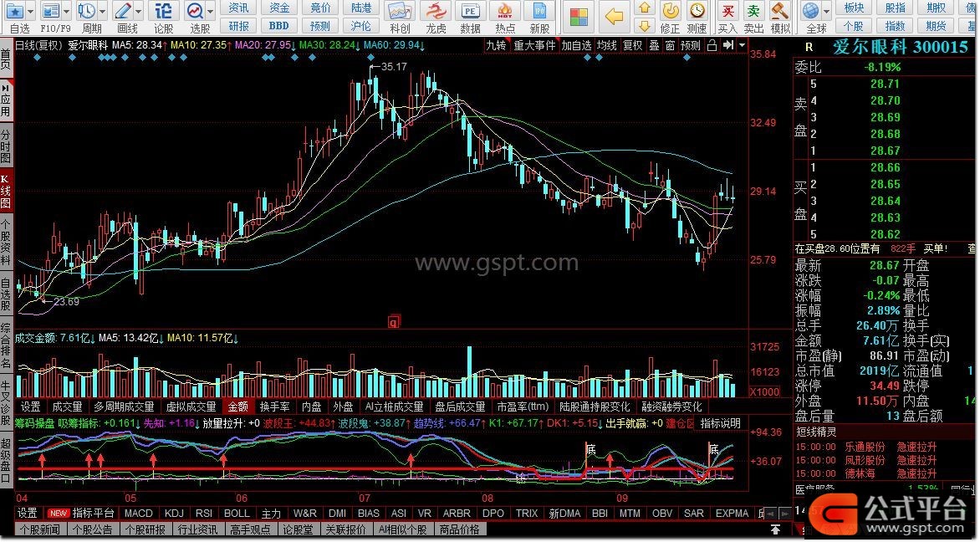Open the 新股 IPO icon
Viewport: 980px width, 542px height.
tap(539, 11)
